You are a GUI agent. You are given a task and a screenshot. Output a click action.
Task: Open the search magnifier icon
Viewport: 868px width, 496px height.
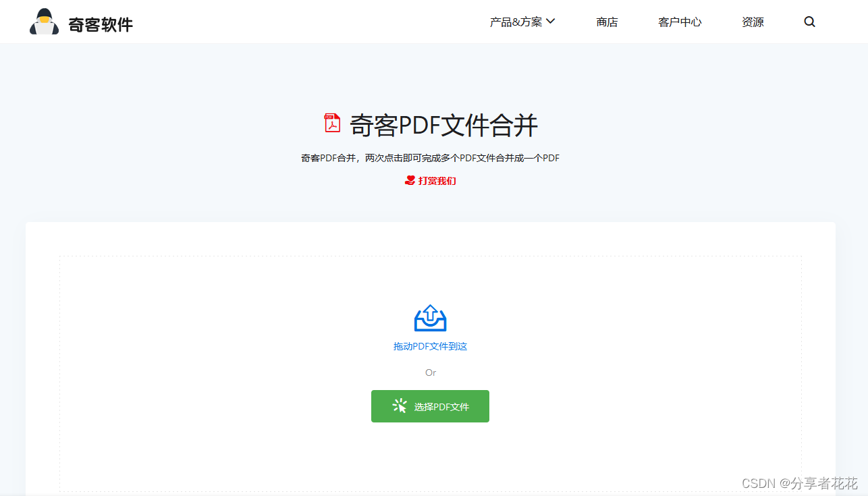[810, 22]
